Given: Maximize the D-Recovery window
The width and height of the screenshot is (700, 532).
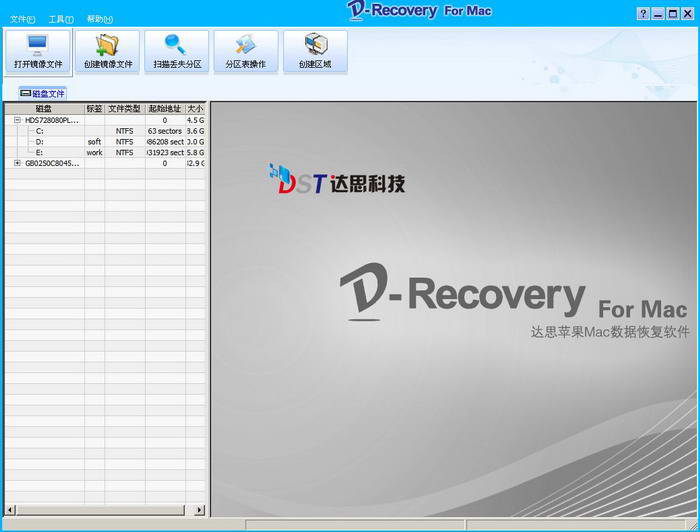Looking at the screenshot, I should (x=672, y=14).
